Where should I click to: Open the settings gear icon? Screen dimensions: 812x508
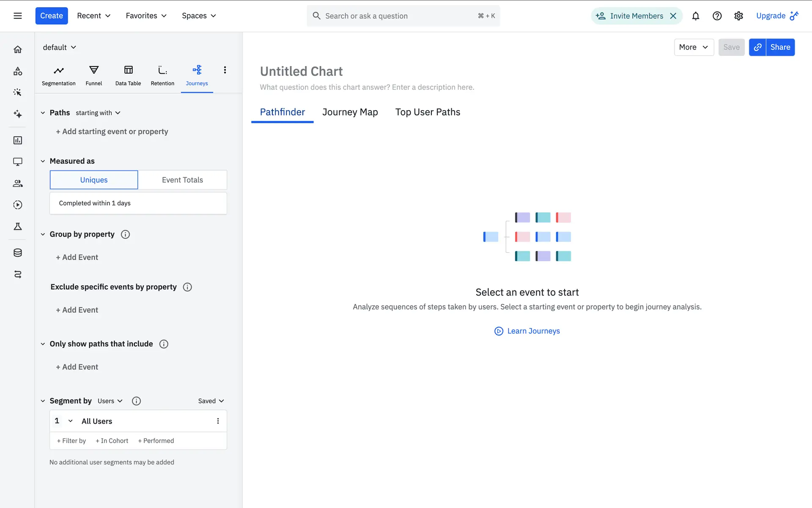pyautogui.click(x=738, y=16)
